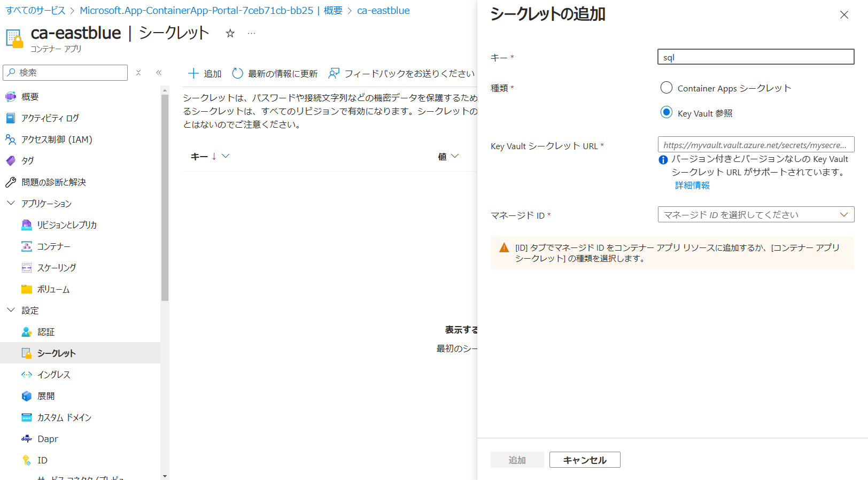The width and height of the screenshot is (868, 480).
Task: Click the feedback person icon
Action: (x=334, y=73)
